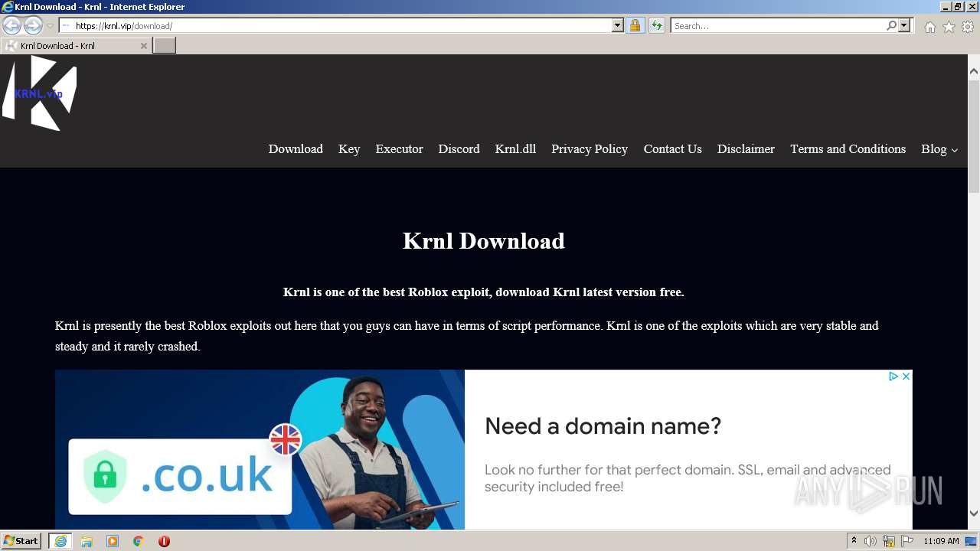The image size is (980, 551).
Task: Go to Contact Us page
Action: pos(672,149)
